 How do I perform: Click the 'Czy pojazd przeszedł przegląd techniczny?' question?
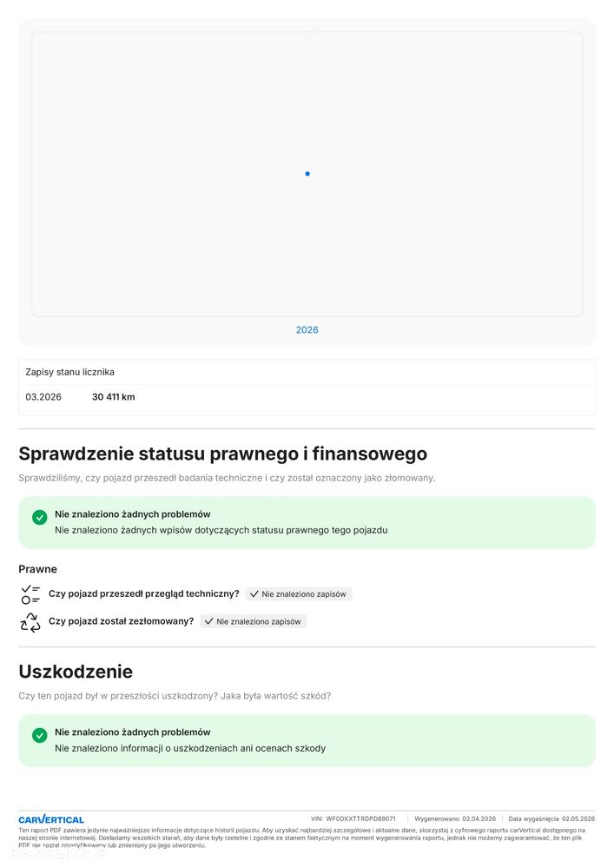point(144,594)
